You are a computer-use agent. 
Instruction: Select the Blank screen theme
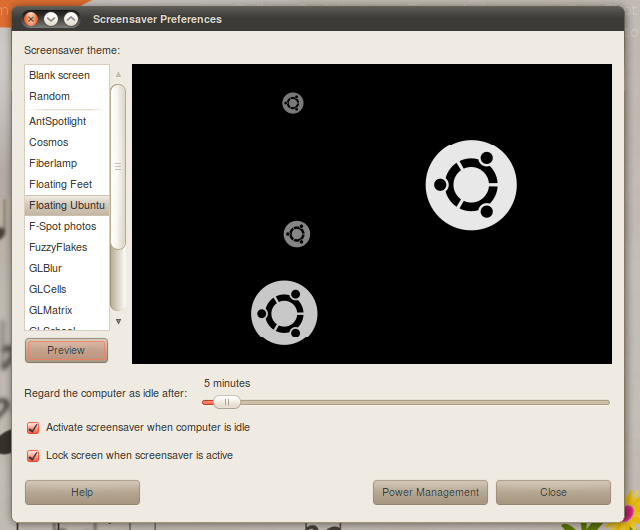pos(67,76)
